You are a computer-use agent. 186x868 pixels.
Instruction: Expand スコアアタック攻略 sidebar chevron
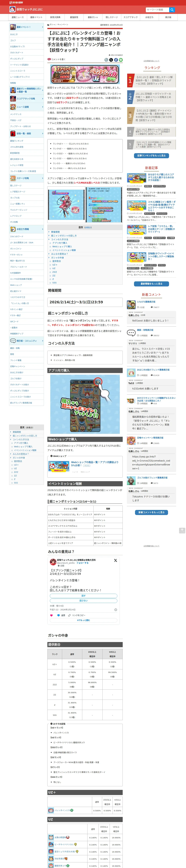(x=43, y=99)
